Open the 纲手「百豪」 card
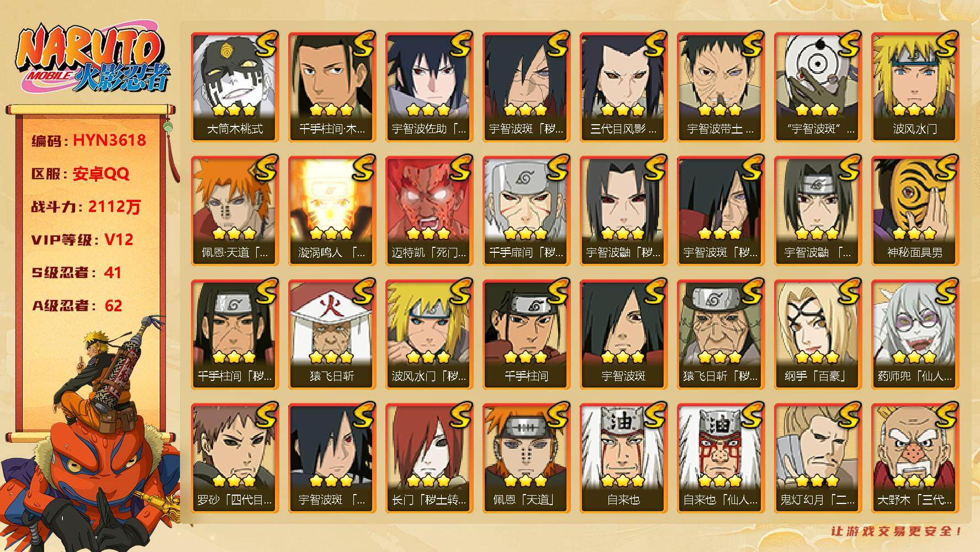980x552 pixels. [x=818, y=335]
